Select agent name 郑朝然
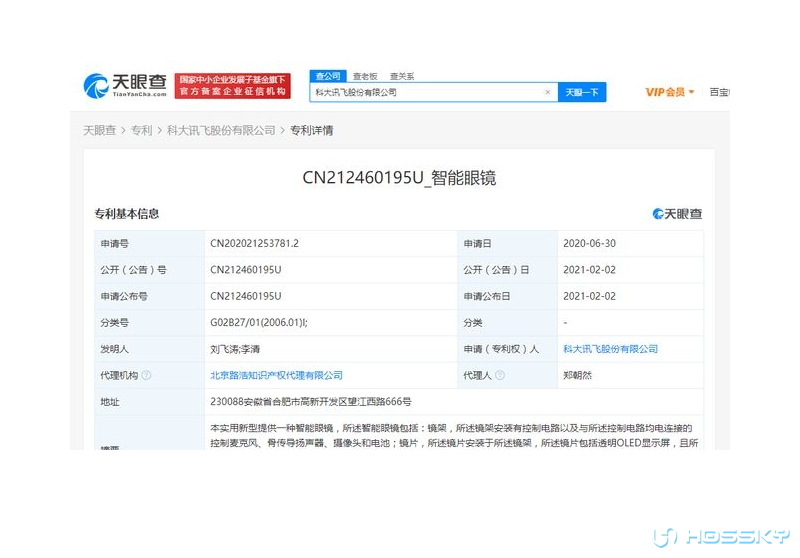Viewport: 800px width, 558px height. [578, 375]
